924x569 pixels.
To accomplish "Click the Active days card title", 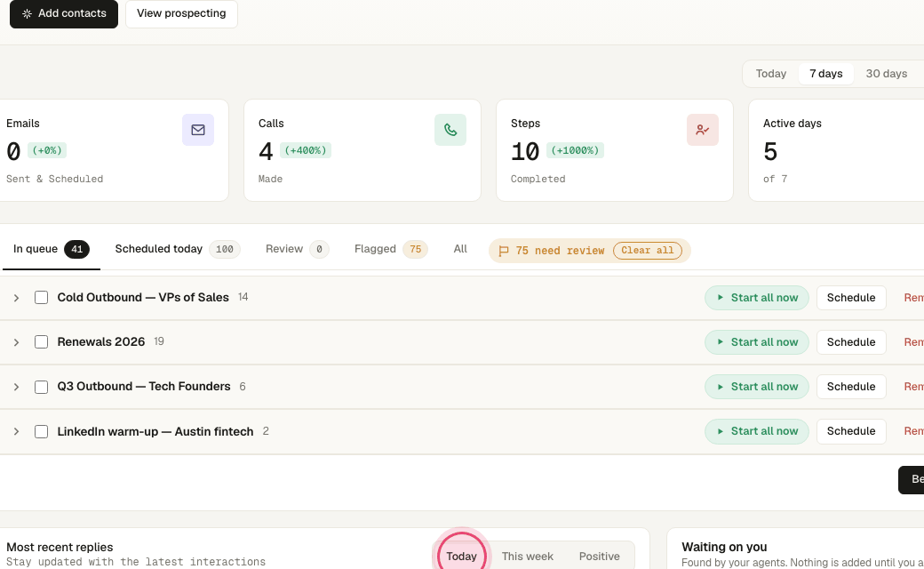I will click(x=792, y=124).
